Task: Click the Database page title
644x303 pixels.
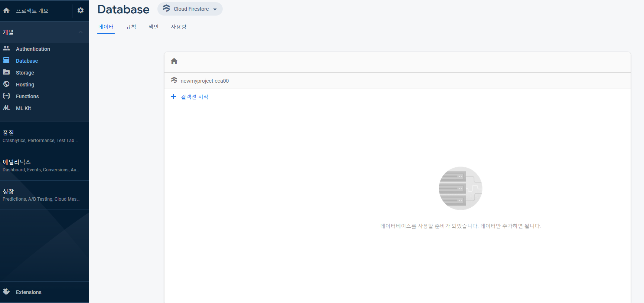Action: point(123,9)
